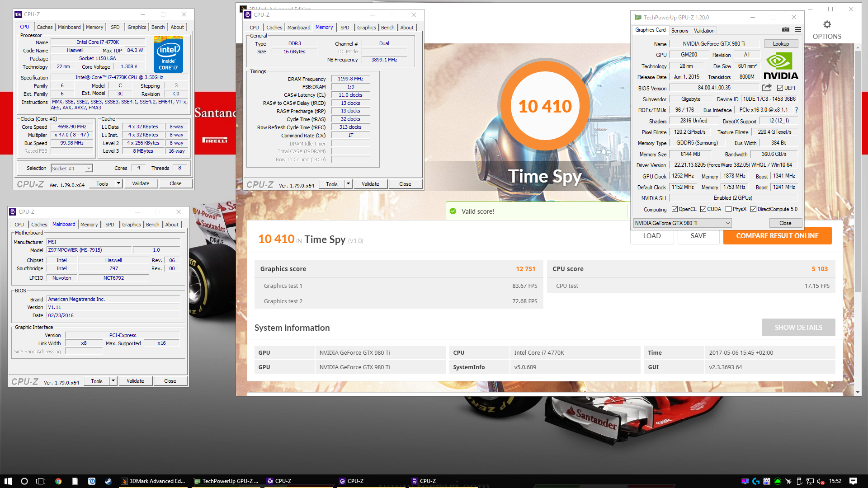Open the GPU selector dropdown in GPU-Z
This screenshot has width=868, height=488.
[x=682, y=223]
